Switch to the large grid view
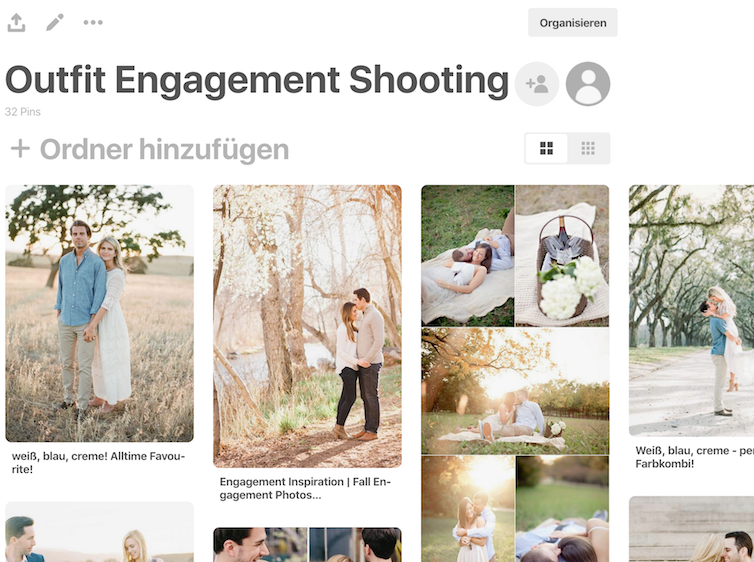This screenshot has height=562, width=754. tap(546, 149)
